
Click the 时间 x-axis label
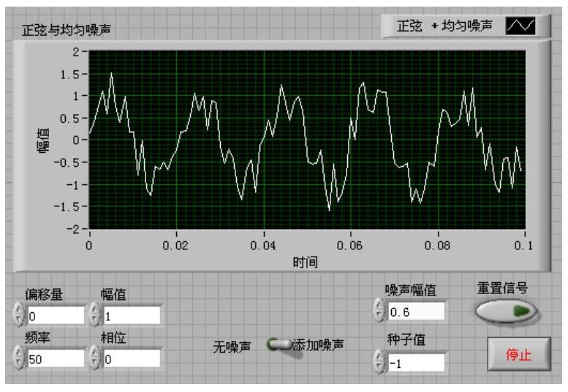305,262
